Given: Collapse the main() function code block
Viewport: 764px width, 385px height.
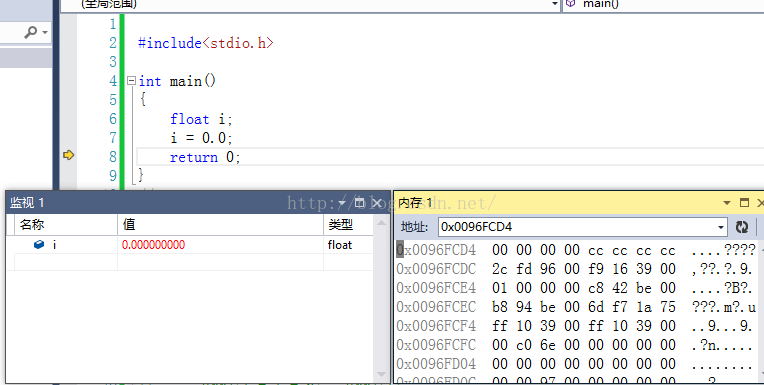Looking at the screenshot, I should point(131,81).
